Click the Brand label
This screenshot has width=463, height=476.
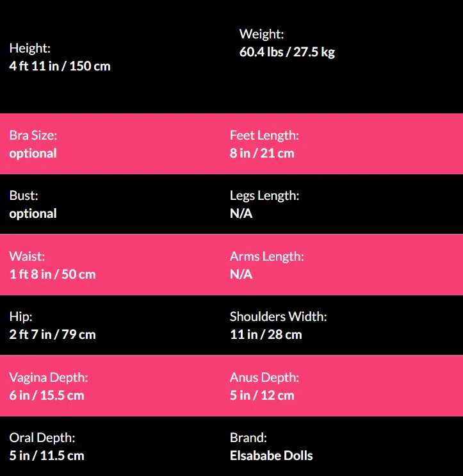point(248,438)
